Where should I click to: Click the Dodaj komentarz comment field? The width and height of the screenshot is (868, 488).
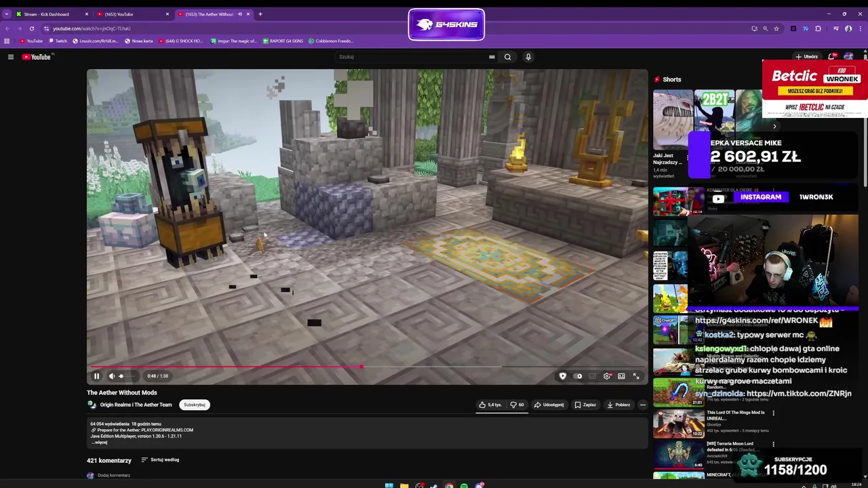pos(114,475)
